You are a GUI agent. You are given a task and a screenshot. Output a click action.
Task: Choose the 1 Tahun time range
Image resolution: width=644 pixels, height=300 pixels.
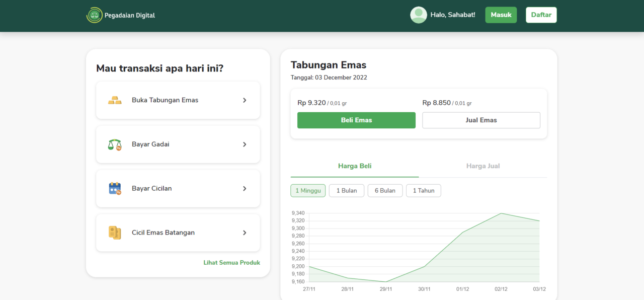pyautogui.click(x=423, y=191)
